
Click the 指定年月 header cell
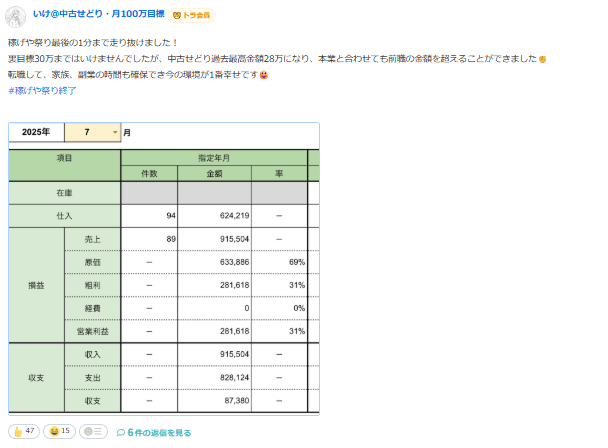pyautogui.click(x=214, y=158)
